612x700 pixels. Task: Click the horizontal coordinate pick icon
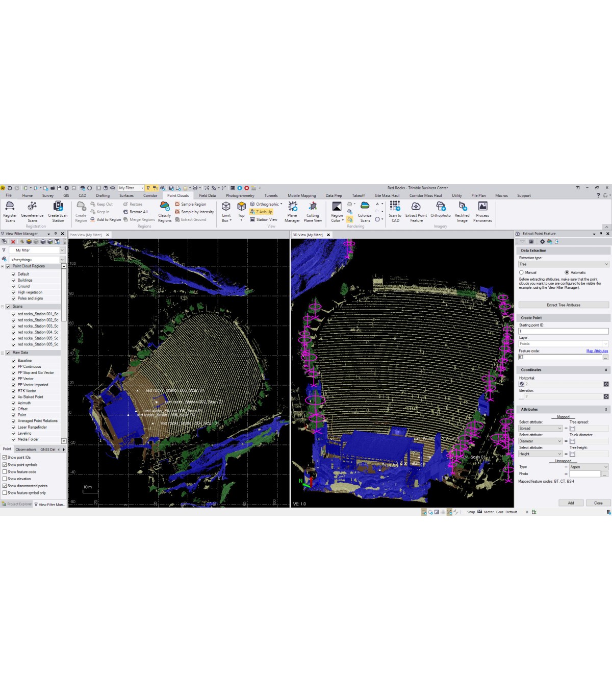(606, 384)
